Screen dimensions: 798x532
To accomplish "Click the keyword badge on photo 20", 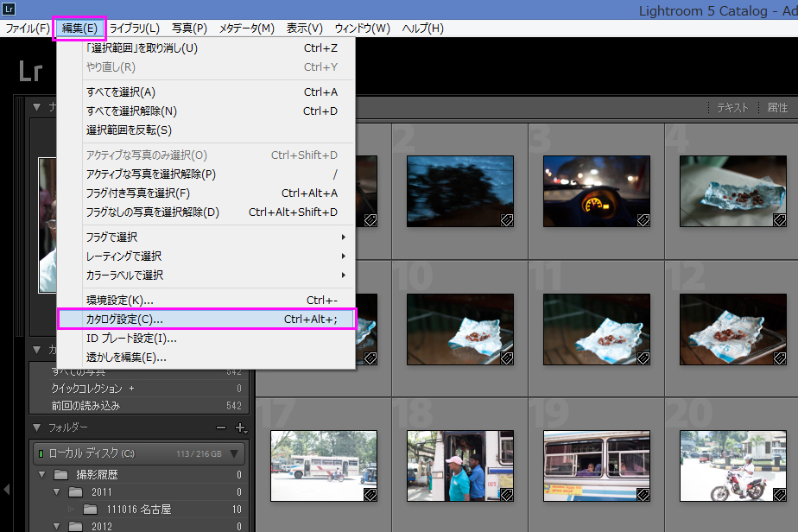I will pyautogui.click(x=780, y=495).
